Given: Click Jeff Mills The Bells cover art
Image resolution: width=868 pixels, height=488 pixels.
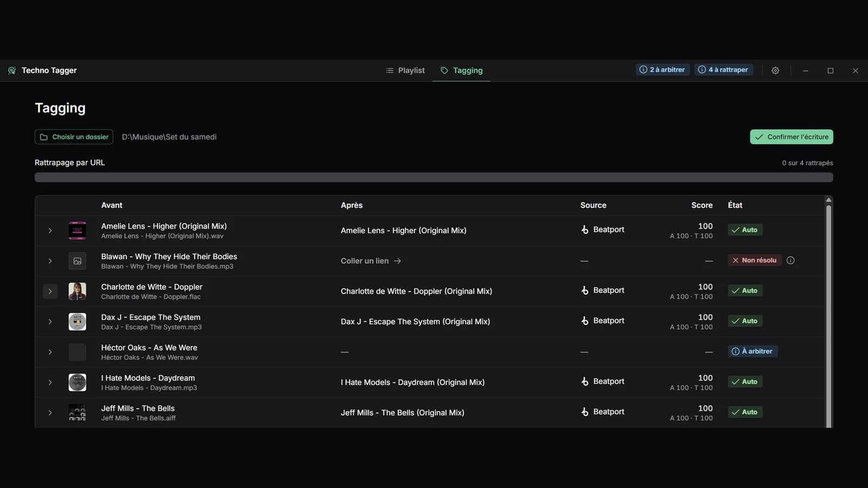Looking at the screenshot, I should pyautogui.click(x=77, y=413).
